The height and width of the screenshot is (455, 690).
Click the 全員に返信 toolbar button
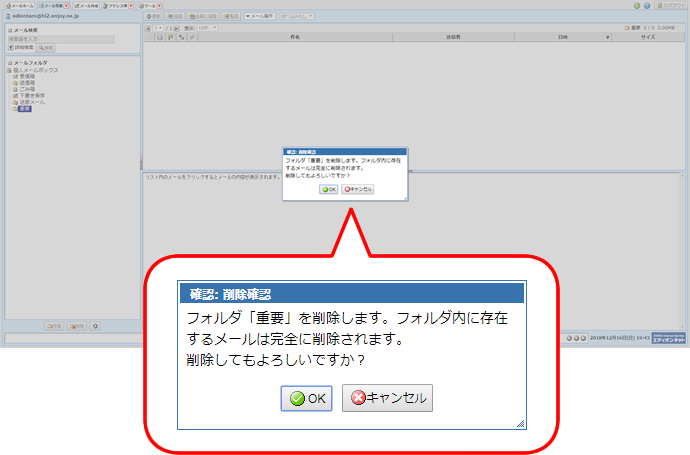click(x=203, y=16)
